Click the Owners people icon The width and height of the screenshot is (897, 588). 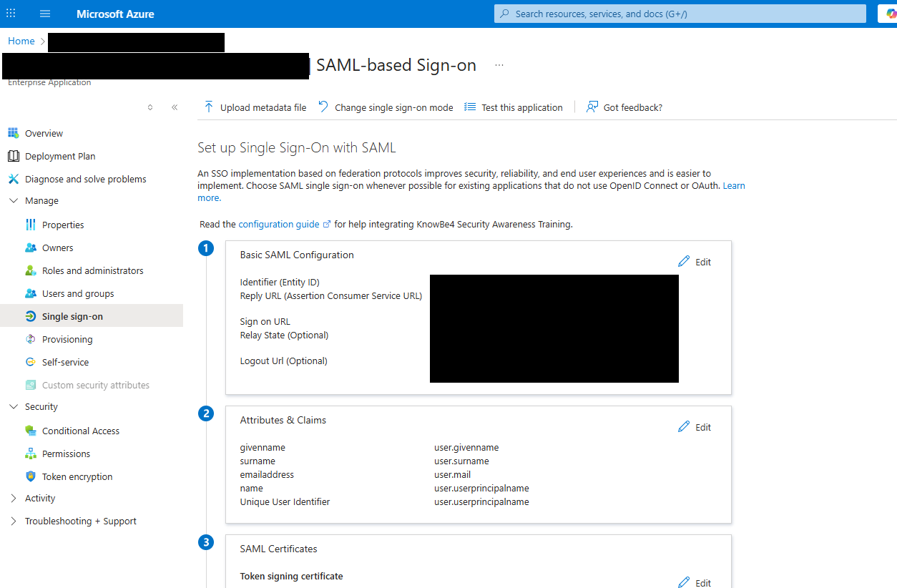pos(30,248)
